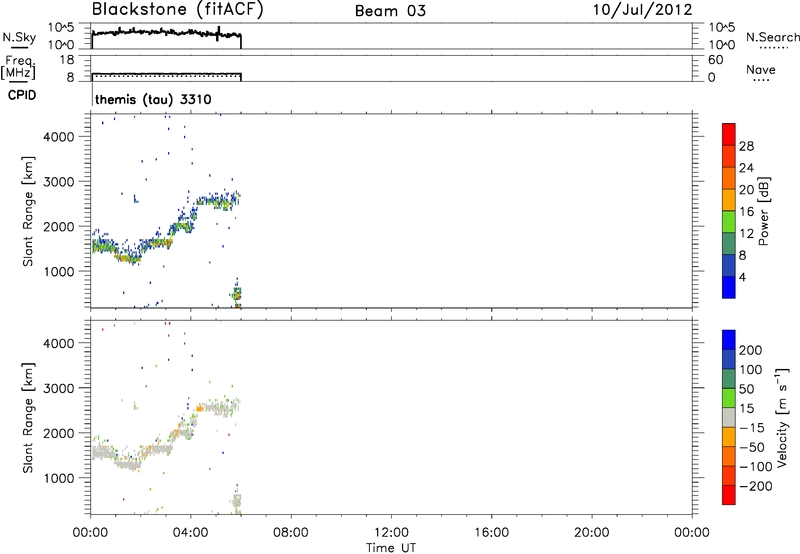The height and width of the screenshot is (554, 800).
Task: Click the 'N.Sky' legend label
Action: point(19,37)
